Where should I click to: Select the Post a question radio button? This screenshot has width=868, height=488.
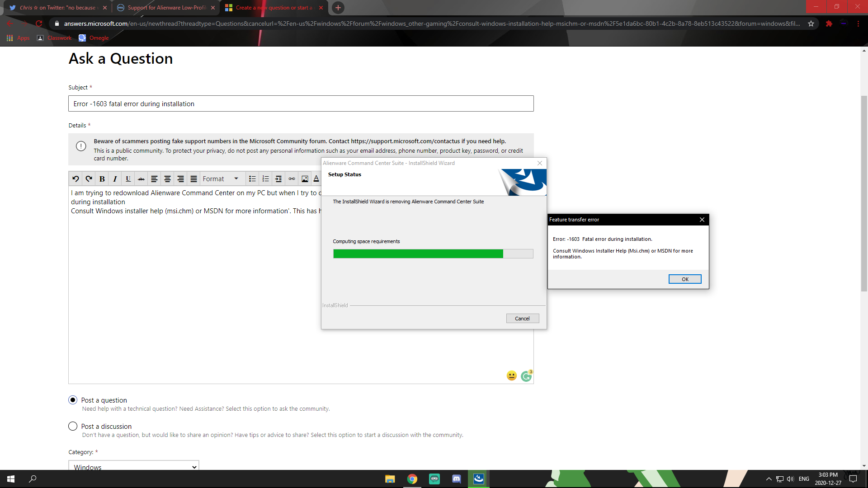pos(73,400)
